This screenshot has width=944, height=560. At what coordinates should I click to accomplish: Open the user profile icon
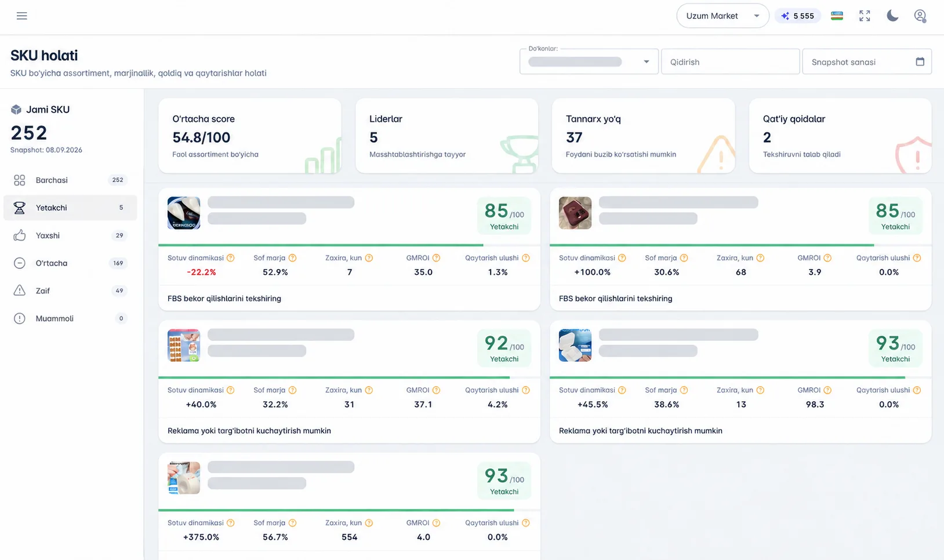tap(920, 16)
